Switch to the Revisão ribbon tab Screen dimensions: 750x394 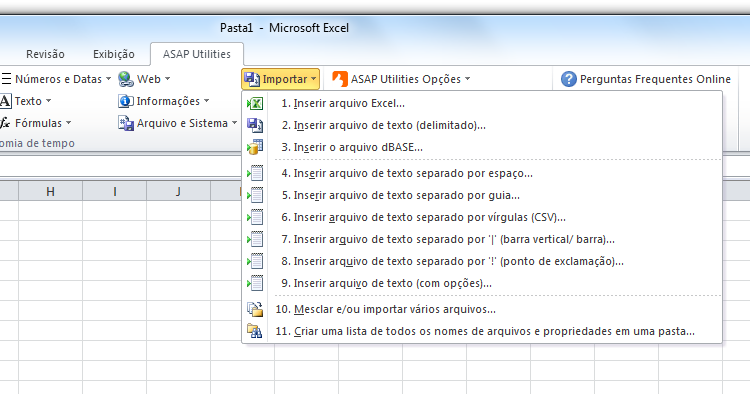tap(45, 54)
